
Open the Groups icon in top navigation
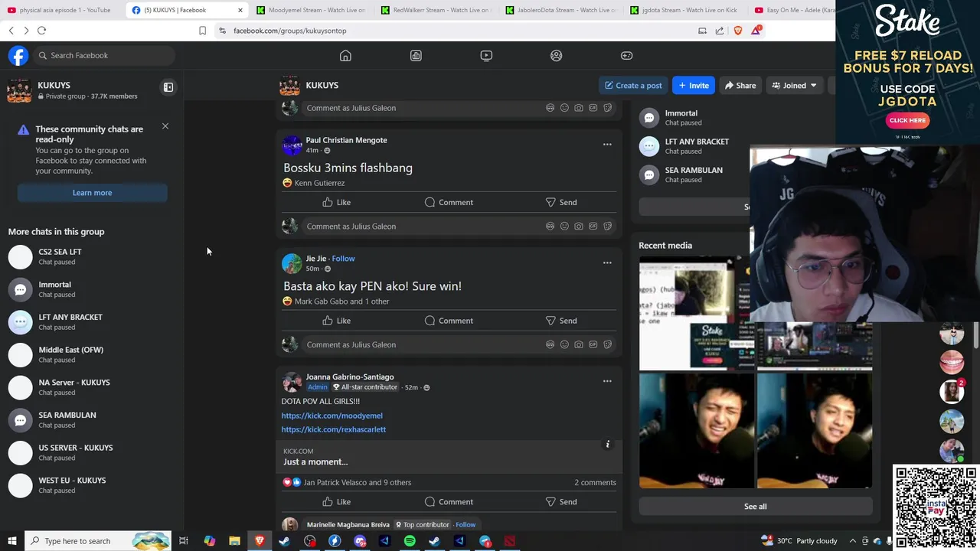point(557,55)
